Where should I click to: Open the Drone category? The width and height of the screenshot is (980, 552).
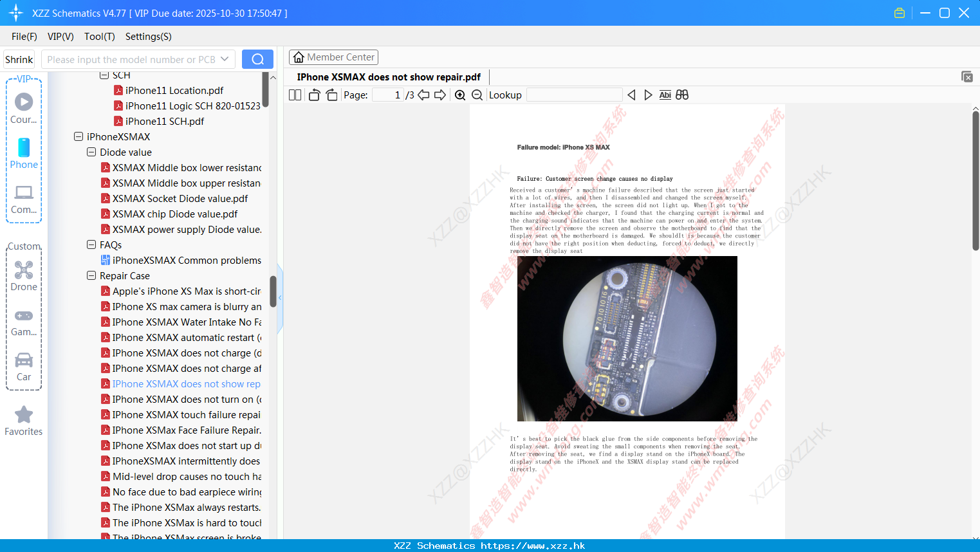coord(24,276)
